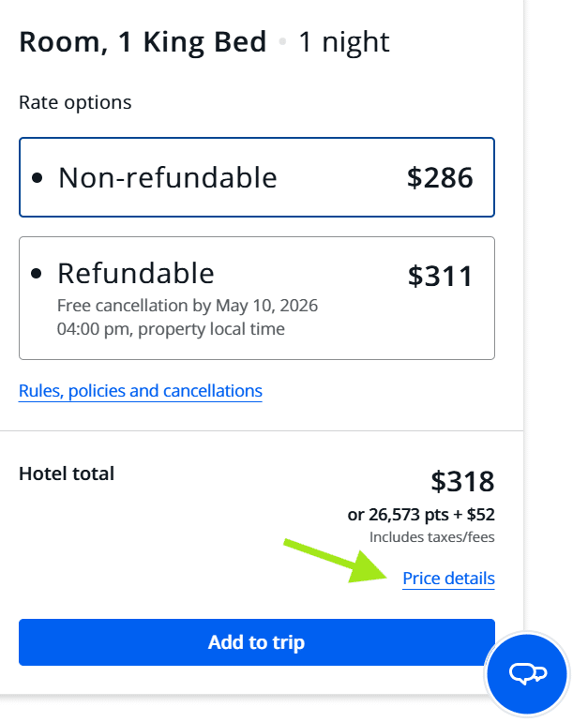588x722 pixels.
Task: Click the bullet beside Refundable
Action: coord(37,274)
